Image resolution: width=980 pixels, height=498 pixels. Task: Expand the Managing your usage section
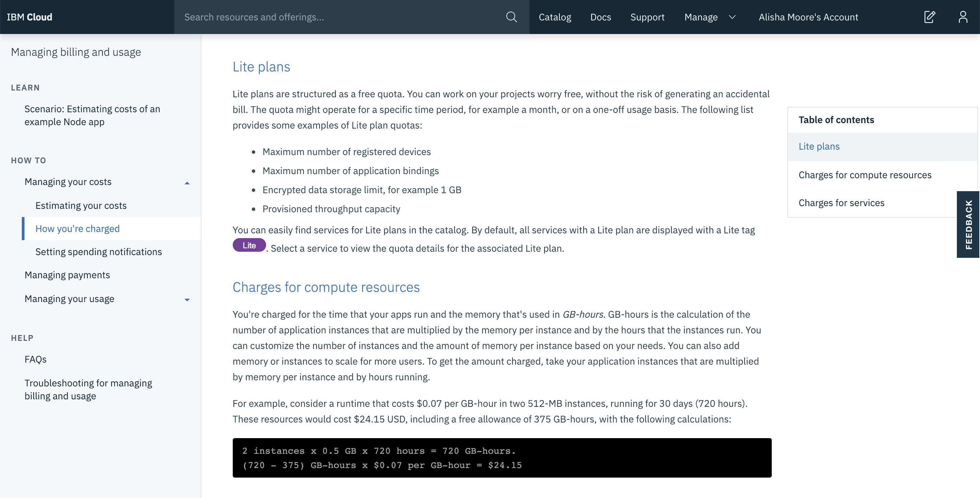click(x=187, y=300)
